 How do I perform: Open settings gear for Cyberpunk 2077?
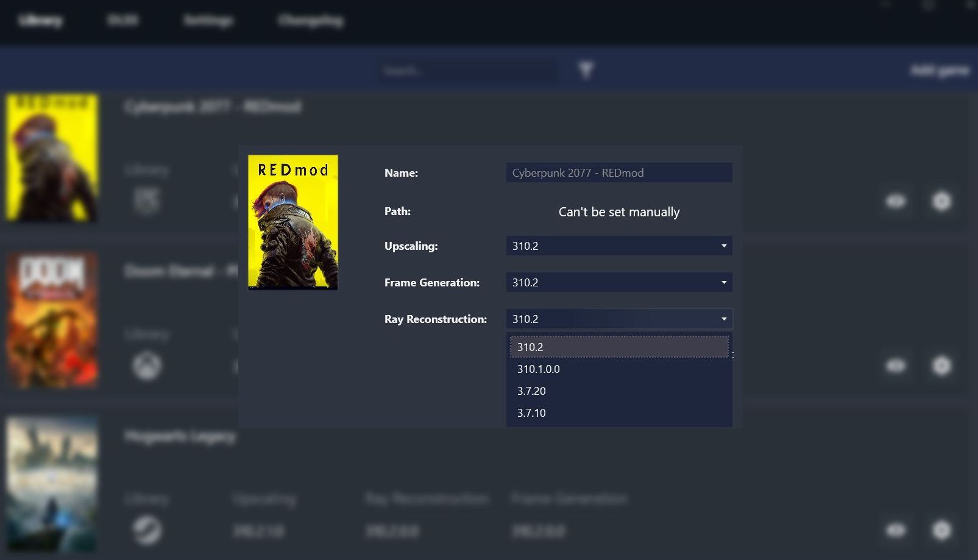click(x=941, y=201)
